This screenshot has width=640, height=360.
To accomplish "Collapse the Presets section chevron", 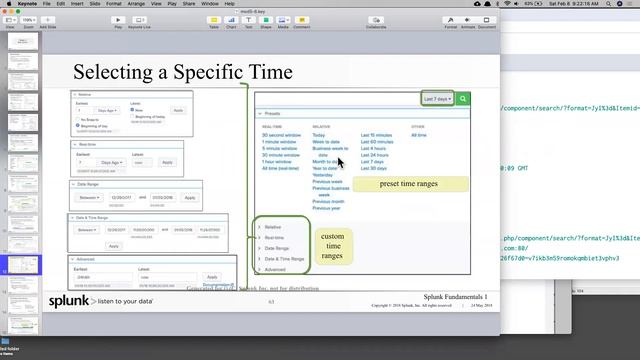I will pos(260,113).
